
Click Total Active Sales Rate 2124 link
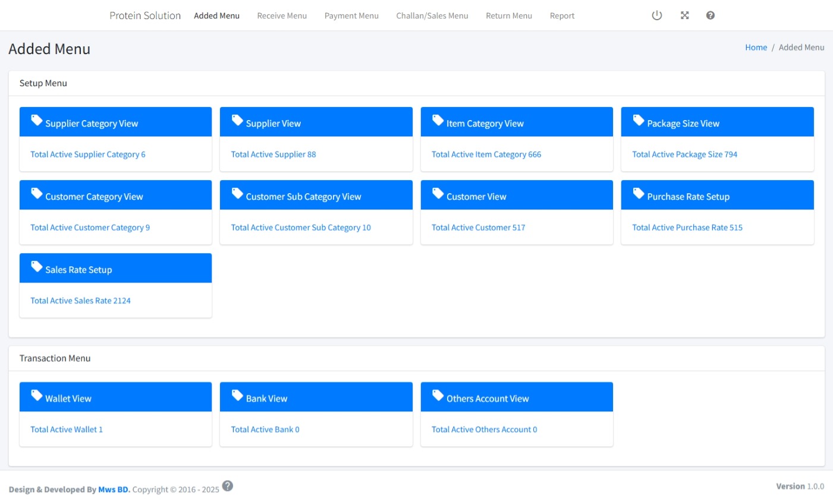[x=79, y=300]
